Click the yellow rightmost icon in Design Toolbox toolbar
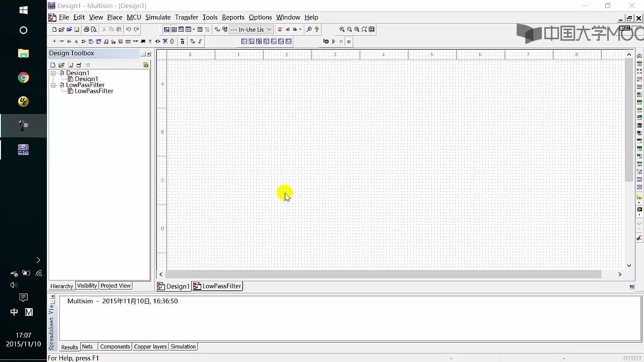 [x=146, y=65]
